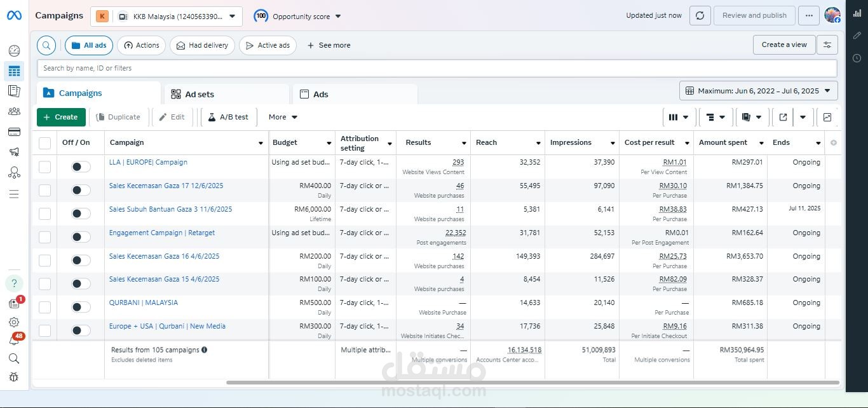
Task: Check Sales Kecemasan Gaza 16 row checkbox
Action: click(x=44, y=261)
